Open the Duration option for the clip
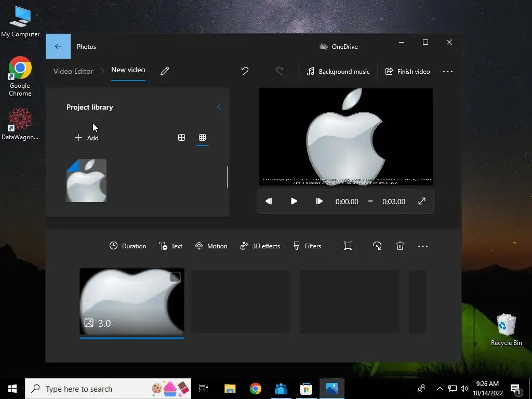This screenshot has height=399, width=532. pos(128,246)
